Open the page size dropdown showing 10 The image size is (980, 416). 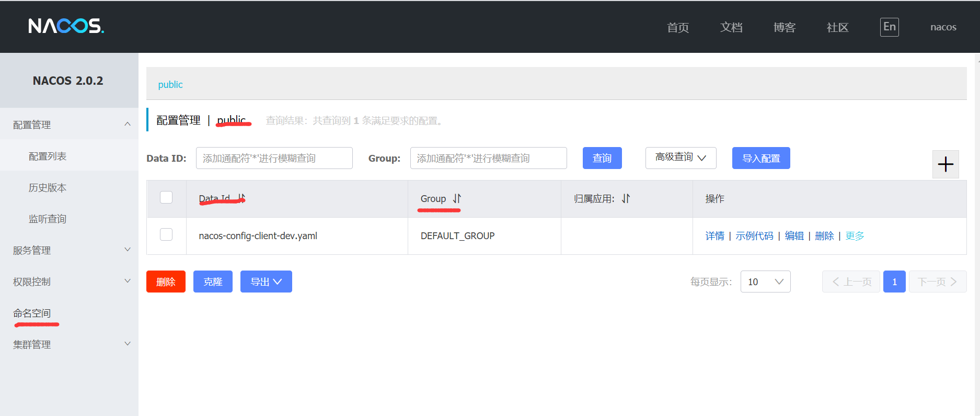click(765, 282)
